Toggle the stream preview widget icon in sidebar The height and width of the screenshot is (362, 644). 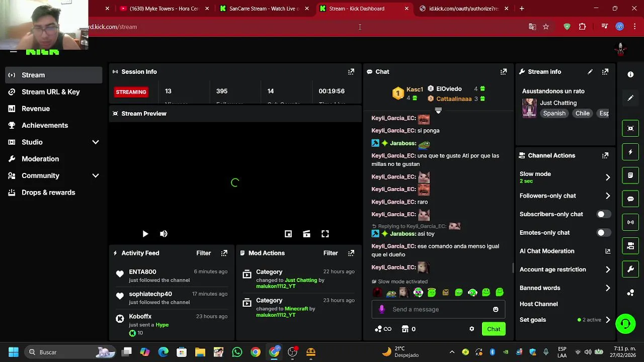(x=630, y=128)
